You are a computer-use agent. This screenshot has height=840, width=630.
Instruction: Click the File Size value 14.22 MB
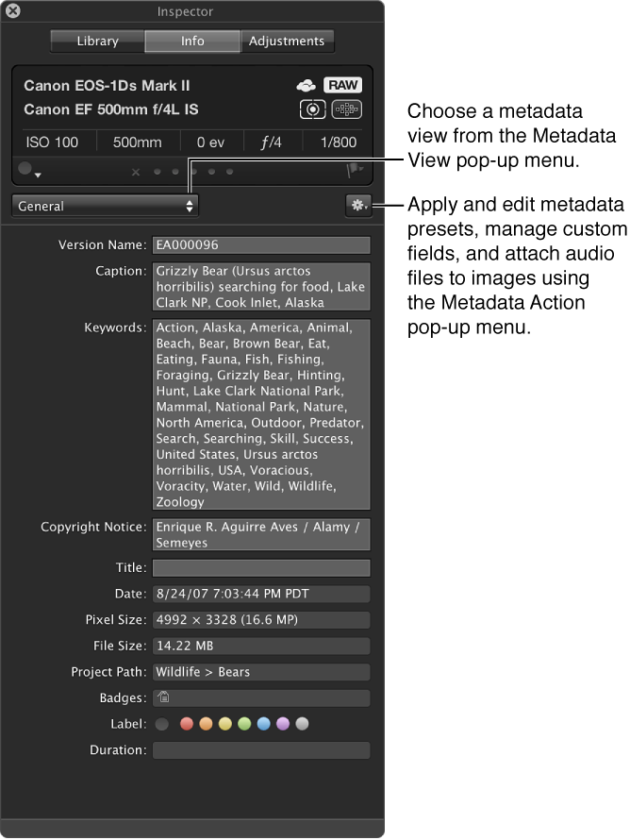point(261,646)
